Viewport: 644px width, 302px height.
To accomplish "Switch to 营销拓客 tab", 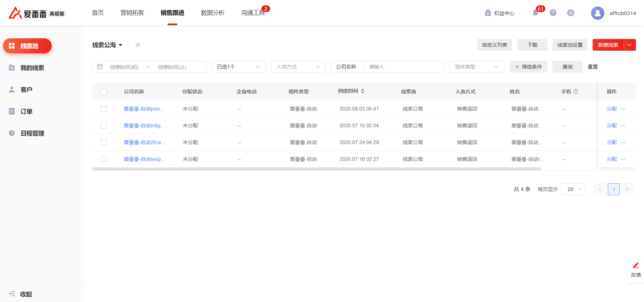I will point(132,13).
